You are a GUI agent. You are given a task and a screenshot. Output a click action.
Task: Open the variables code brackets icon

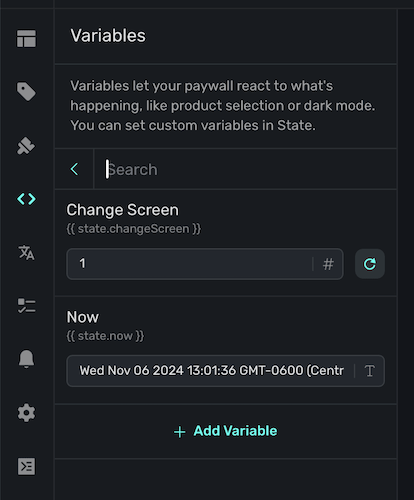point(26,199)
